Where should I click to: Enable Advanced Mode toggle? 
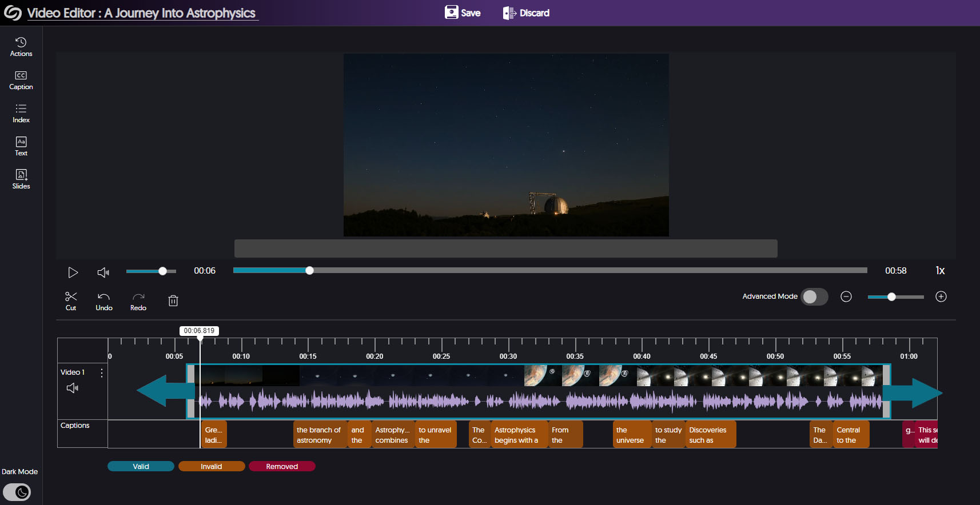tap(814, 296)
